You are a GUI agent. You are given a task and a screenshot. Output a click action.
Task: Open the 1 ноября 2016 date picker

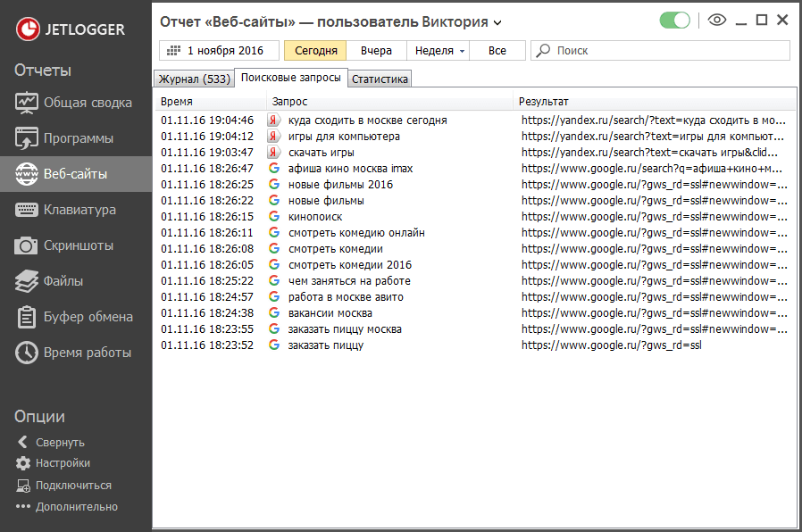coord(219,51)
